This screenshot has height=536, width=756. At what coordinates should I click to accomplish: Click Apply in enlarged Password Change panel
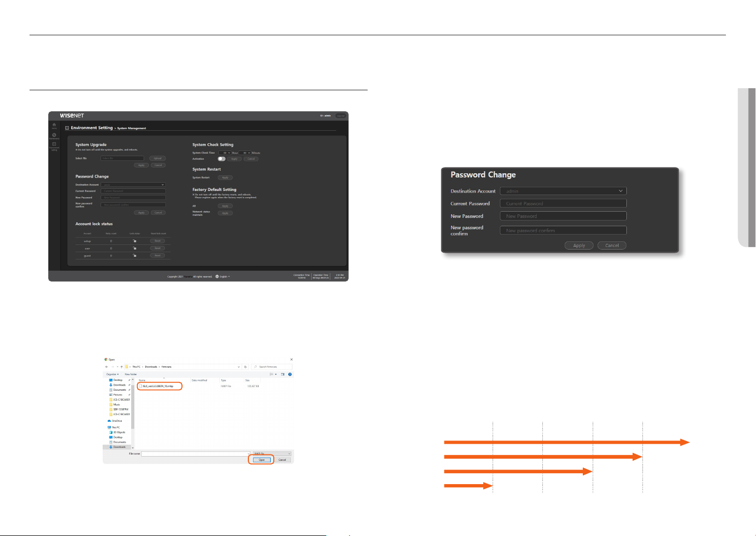579,245
